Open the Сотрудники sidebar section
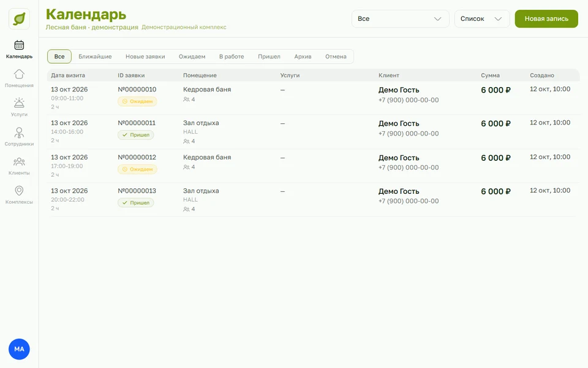588x368 pixels. click(x=19, y=137)
